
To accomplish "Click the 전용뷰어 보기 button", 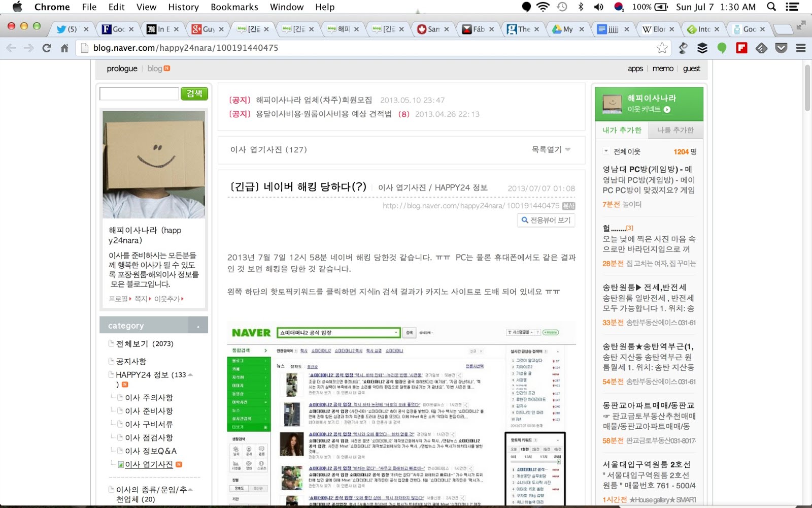I will pyautogui.click(x=546, y=220).
